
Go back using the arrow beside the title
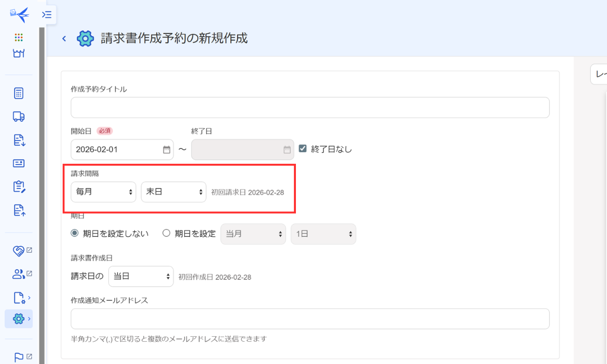pyautogui.click(x=64, y=39)
